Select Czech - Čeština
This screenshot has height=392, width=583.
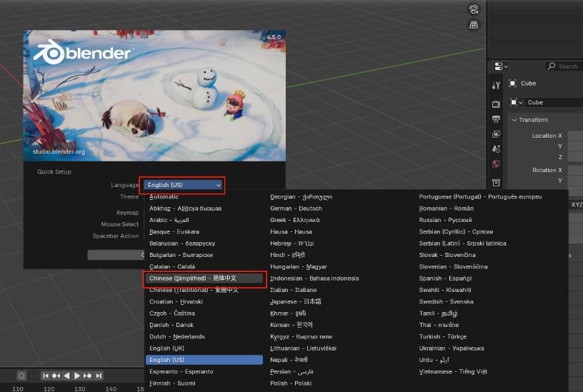pos(204,313)
